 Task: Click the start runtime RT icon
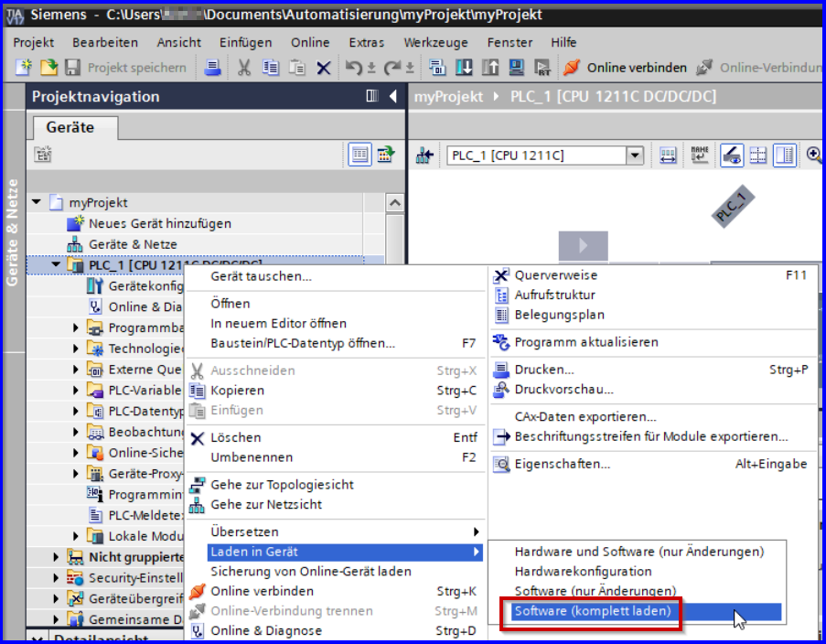pos(542,68)
